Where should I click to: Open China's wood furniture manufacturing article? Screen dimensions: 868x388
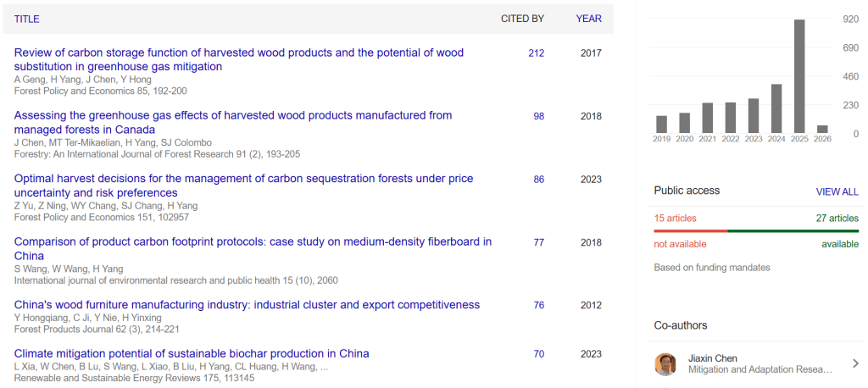247,305
